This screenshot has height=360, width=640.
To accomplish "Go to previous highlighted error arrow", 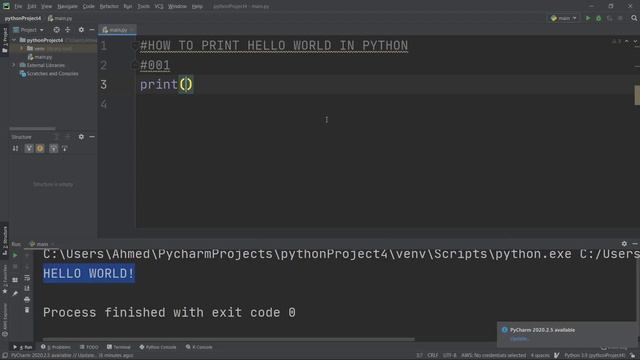I will 627,42.
